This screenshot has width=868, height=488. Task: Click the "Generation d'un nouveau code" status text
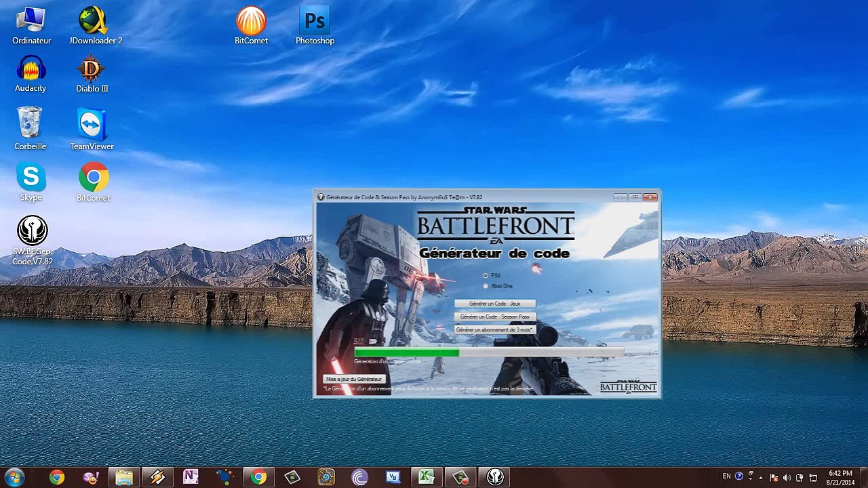[387, 362]
